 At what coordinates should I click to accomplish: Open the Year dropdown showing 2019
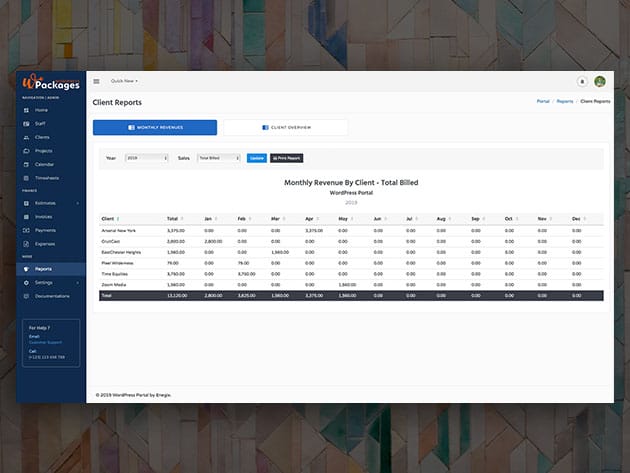(x=146, y=158)
